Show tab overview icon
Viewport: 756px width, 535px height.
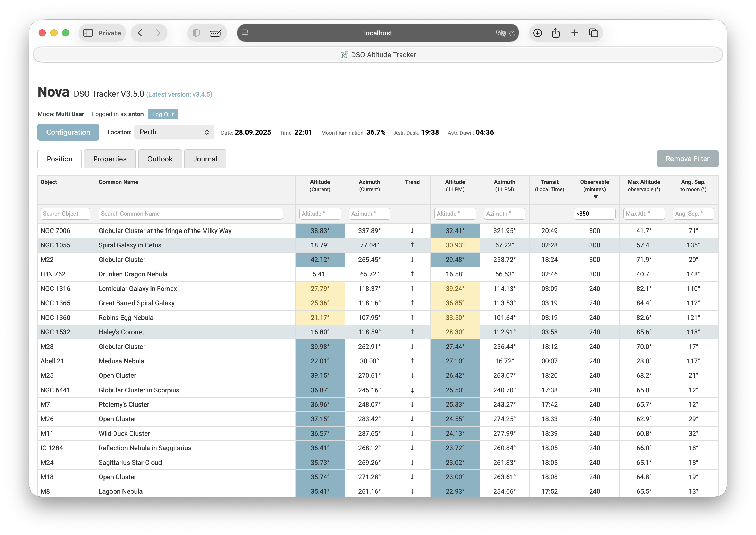point(593,33)
